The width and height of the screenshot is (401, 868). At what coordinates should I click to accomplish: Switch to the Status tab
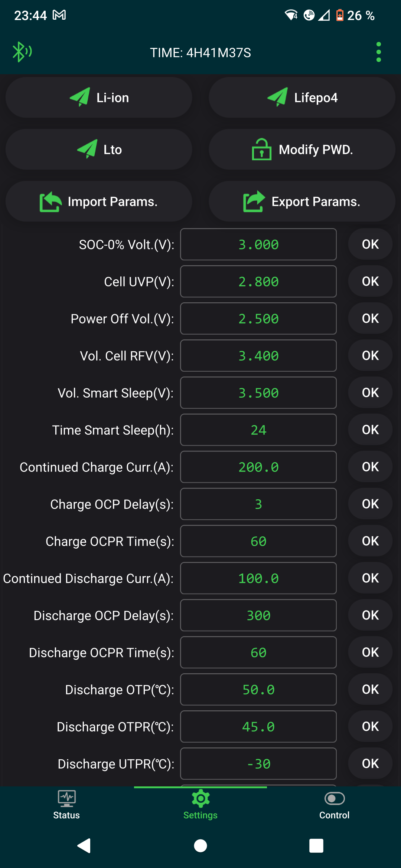[66, 804]
